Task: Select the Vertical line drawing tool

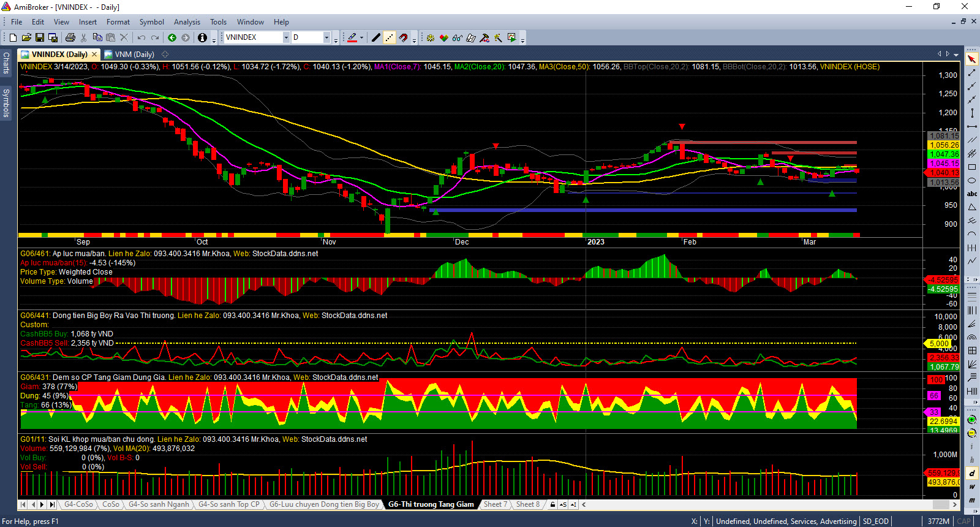Action: coord(972,113)
